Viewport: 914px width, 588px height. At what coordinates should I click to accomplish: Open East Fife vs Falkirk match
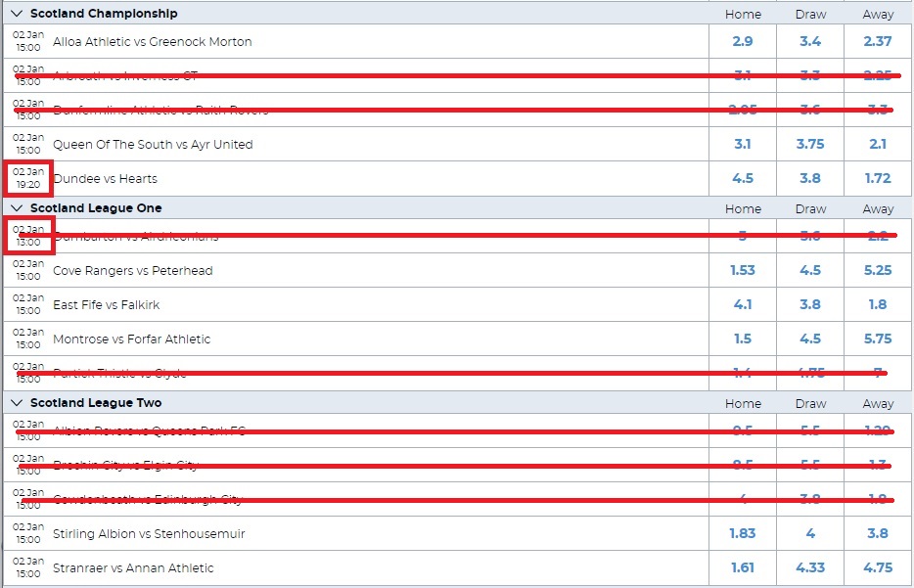(x=106, y=305)
